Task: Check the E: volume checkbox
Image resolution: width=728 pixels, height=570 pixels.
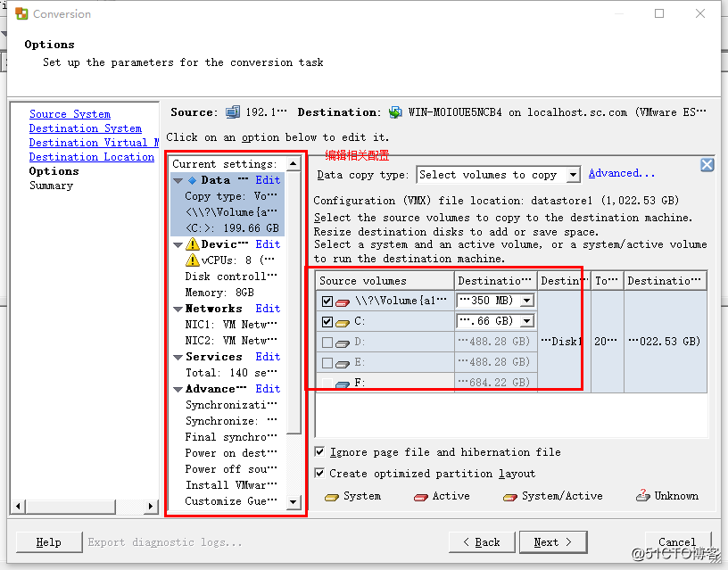Action: [x=327, y=362]
